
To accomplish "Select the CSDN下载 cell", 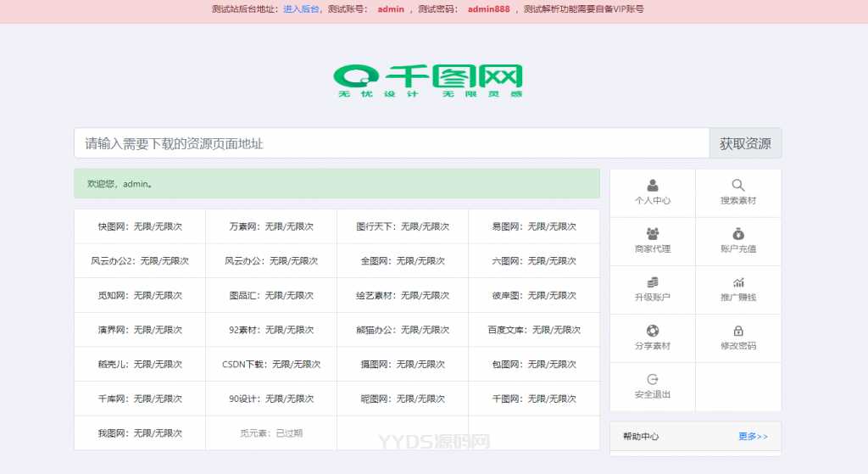I will tap(271, 365).
